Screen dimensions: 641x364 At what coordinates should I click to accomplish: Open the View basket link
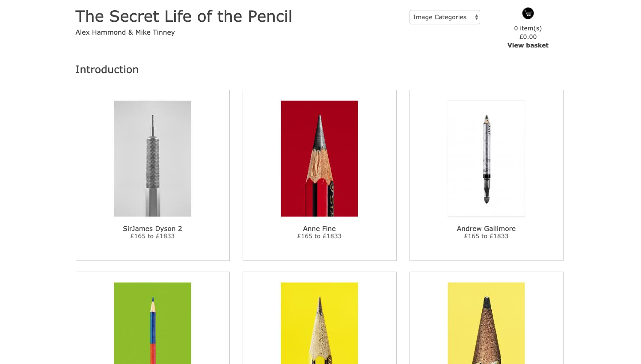(528, 45)
